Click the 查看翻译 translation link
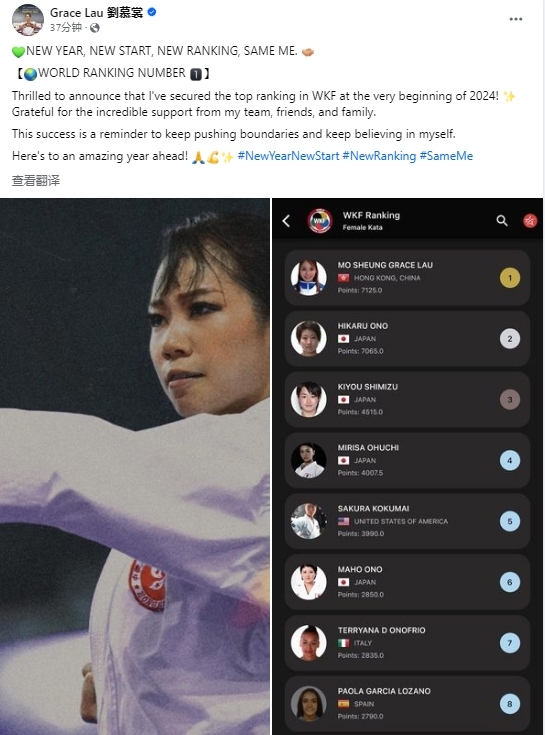This screenshot has width=545, height=735. pyautogui.click(x=36, y=180)
